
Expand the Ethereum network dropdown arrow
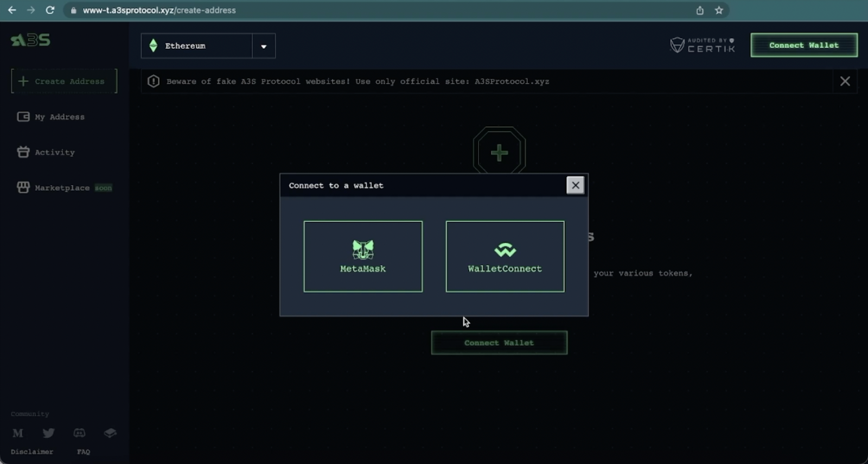(264, 46)
